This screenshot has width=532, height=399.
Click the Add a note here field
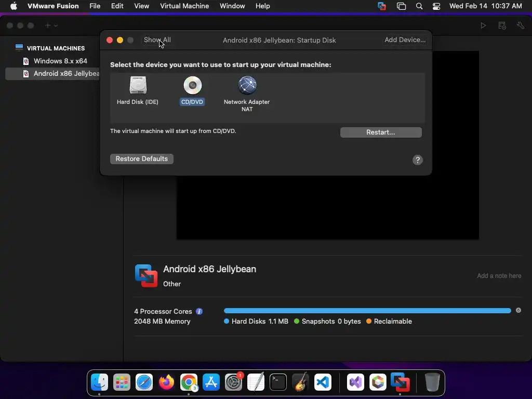pos(499,276)
